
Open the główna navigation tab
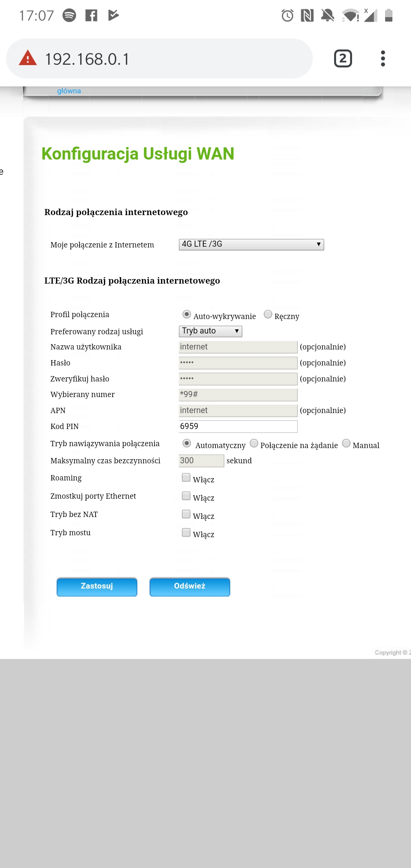click(x=69, y=91)
